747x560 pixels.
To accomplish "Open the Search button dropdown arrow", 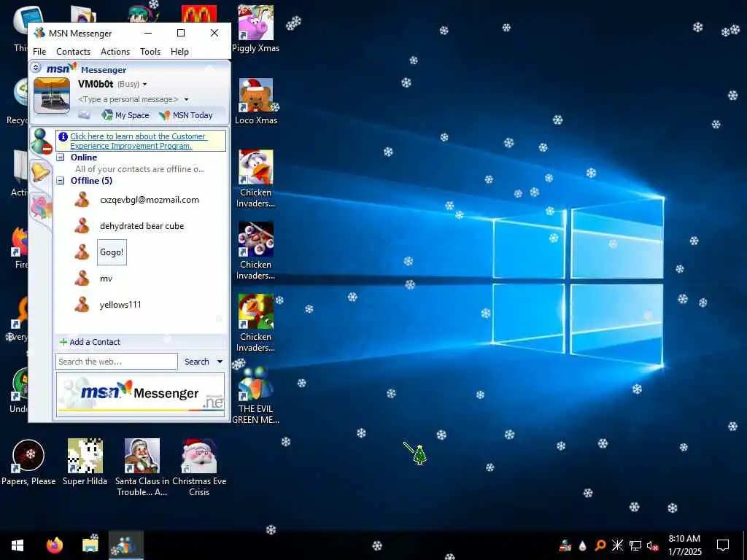I will coord(220,362).
